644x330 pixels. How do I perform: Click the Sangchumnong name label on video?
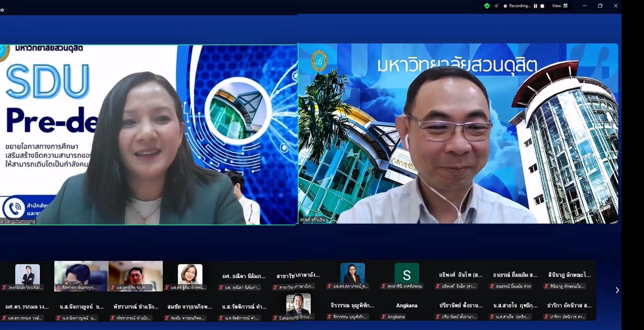point(18,221)
